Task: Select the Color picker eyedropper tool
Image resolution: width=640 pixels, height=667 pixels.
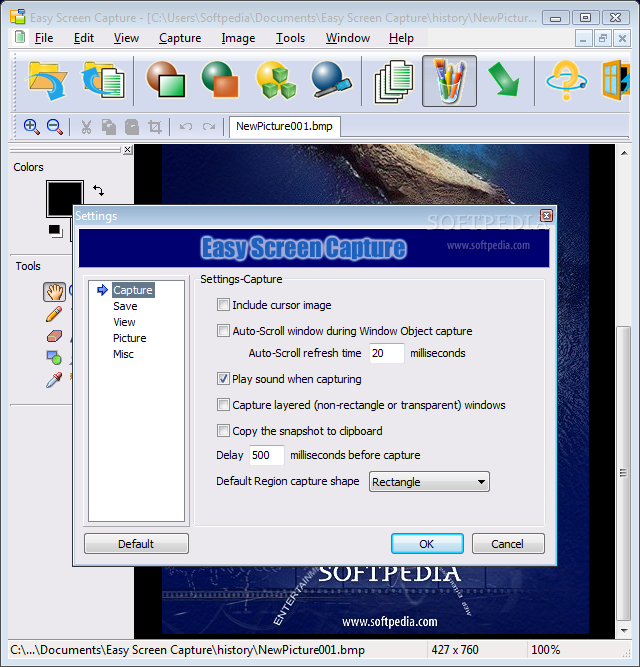Action: click(54, 380)
